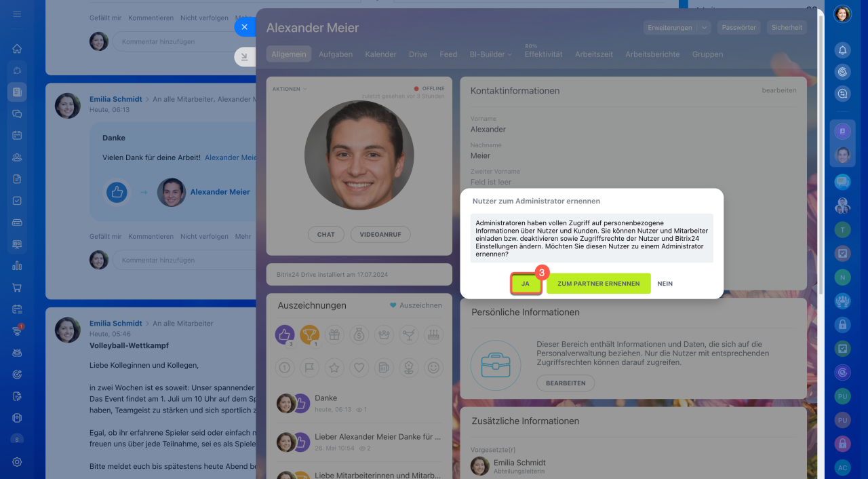Switch to the Arbeitsberichte tab
The image size is (868, 479).
[652, 54]
